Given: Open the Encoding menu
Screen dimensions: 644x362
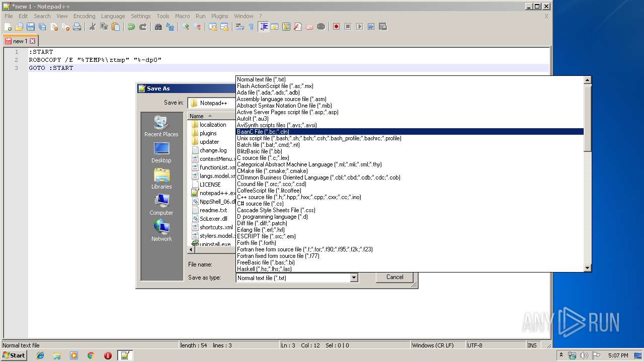Looking at the screenshot, I should pyautogui.click(x=84, y=16).
